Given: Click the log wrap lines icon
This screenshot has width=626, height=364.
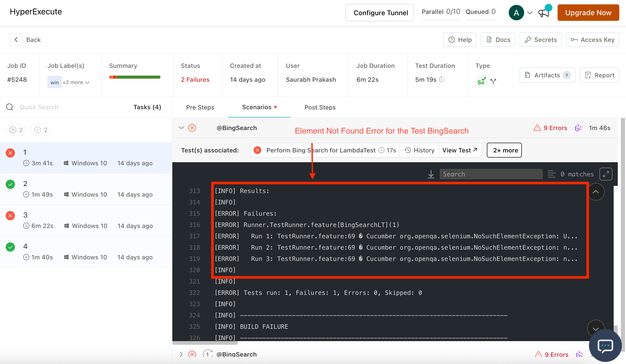Looking at the screenshot, I should point(551,174).
